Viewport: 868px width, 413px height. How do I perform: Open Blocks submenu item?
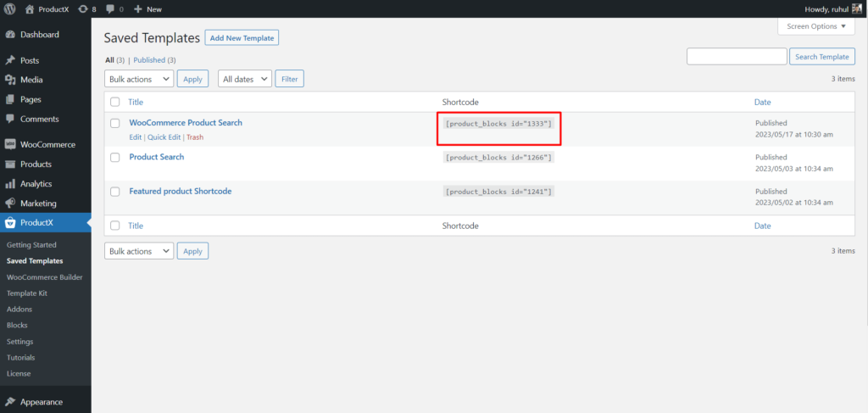click(x=17, y=326)
